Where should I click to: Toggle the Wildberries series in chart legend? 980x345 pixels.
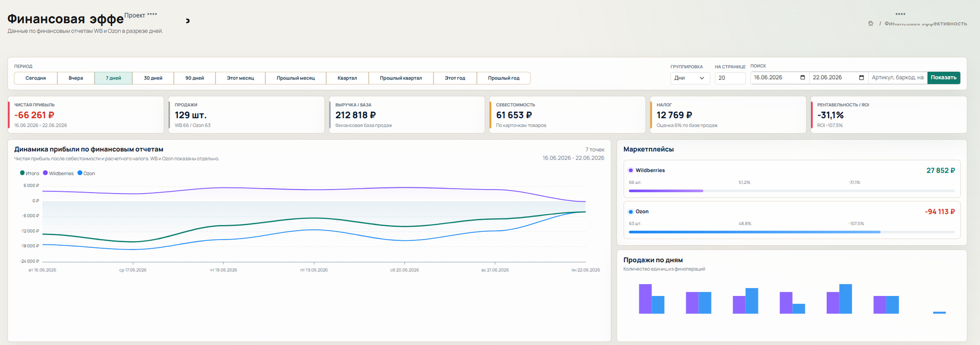[x=58, y=174]
